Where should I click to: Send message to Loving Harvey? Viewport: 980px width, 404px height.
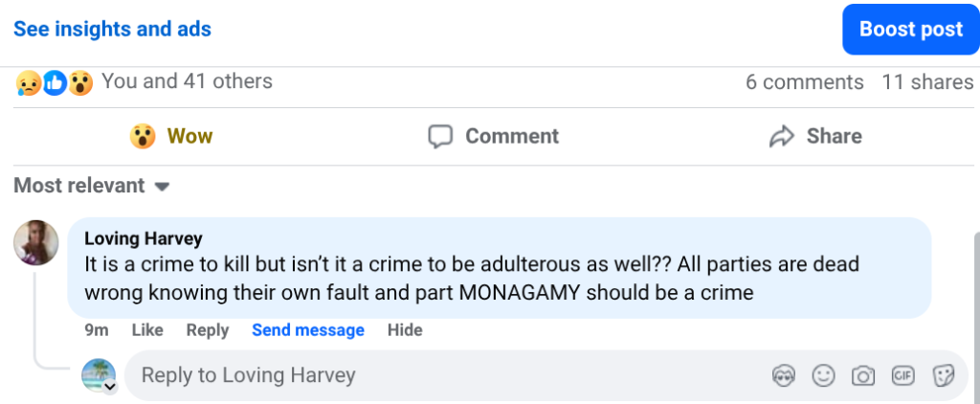pyautogui.click(x=307, y=330)
